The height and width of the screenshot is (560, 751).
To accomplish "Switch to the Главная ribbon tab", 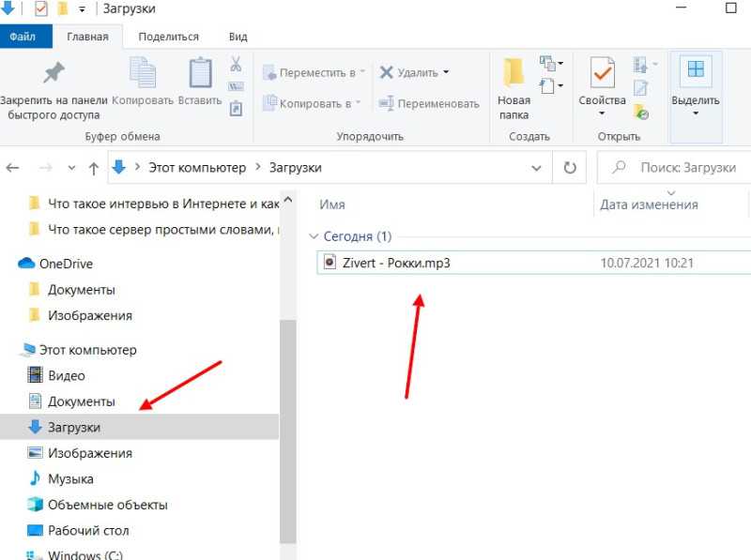I will [x=87, y=37].
